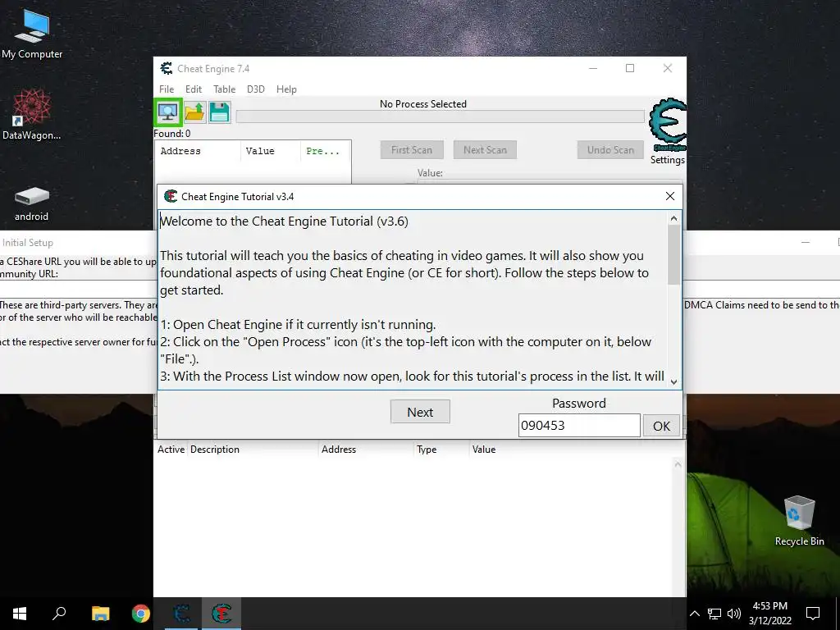The width and height of the screenshot is (840, 630).
Task: Open the Edit menu
Action: 194,89
